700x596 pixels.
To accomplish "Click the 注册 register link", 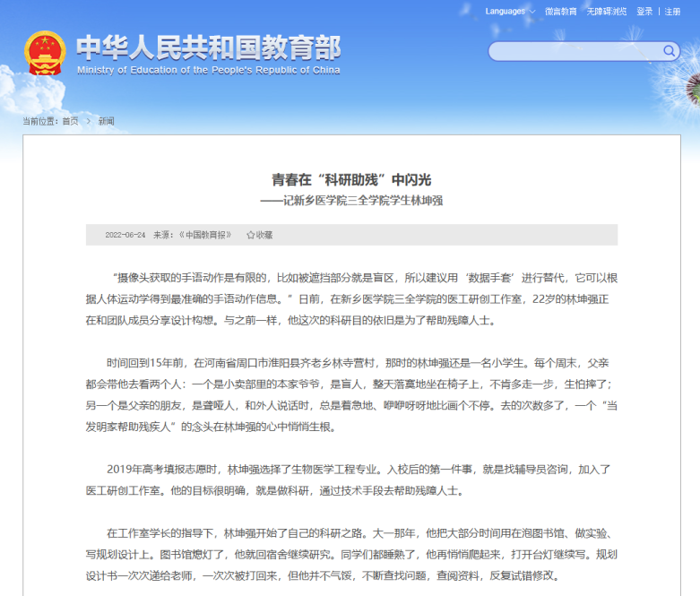I will [672, 11].
